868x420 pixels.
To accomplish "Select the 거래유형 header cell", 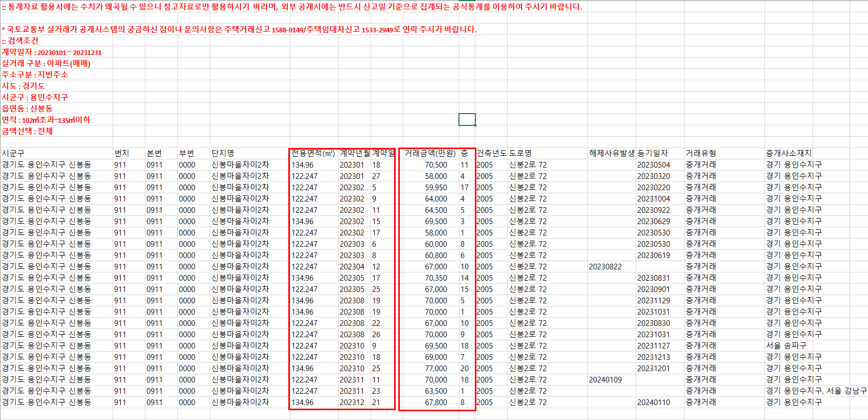I will click(724, 153).
